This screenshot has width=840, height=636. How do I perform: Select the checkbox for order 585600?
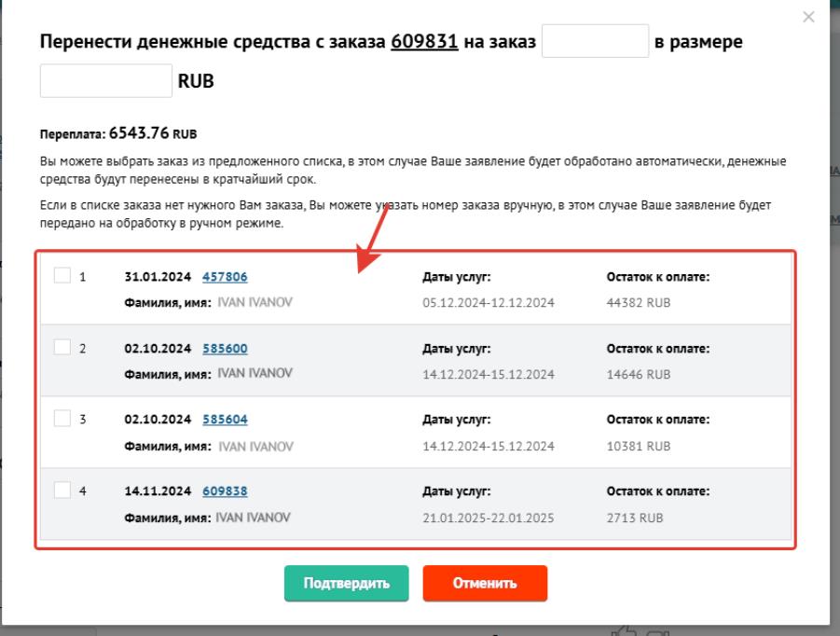tap(62, 348)
